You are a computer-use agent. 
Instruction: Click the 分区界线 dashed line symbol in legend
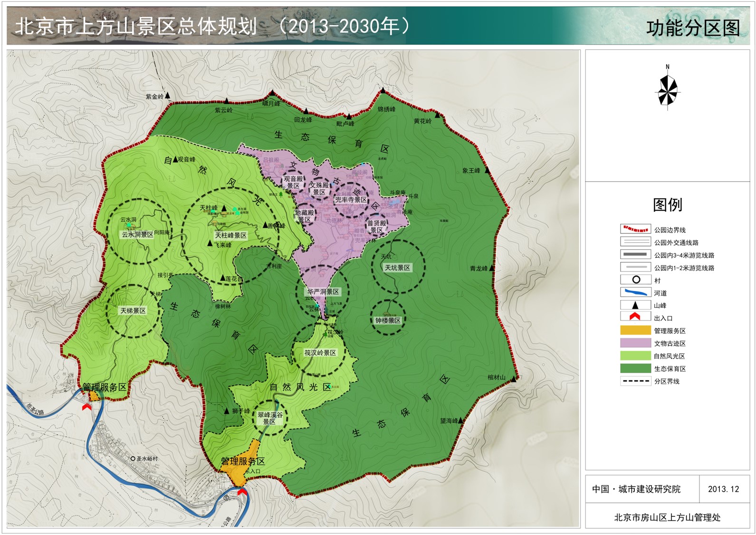click(635, 381)
